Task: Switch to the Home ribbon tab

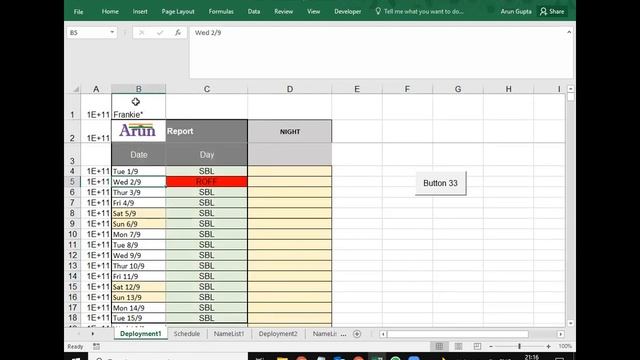Action: coord(110,11)
